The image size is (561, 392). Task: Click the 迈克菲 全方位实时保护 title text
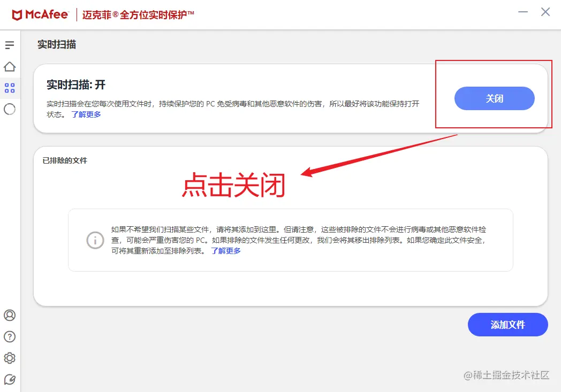[138, 14]
